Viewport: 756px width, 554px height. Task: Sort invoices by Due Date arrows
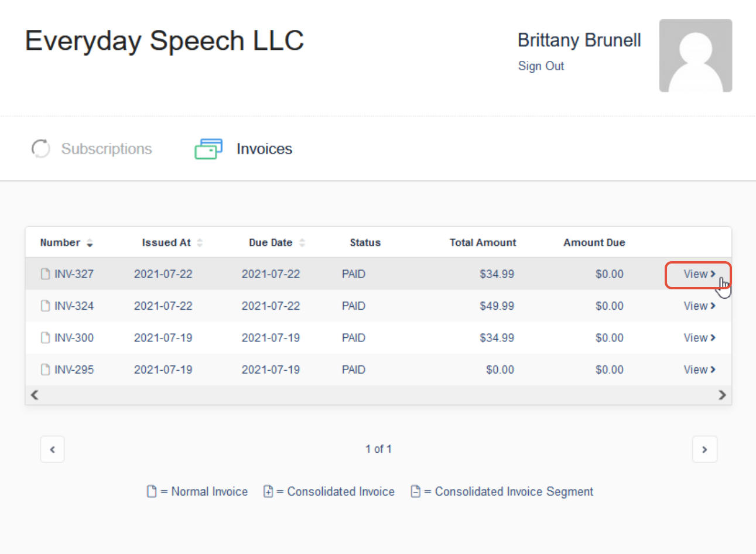coord(302,243)
